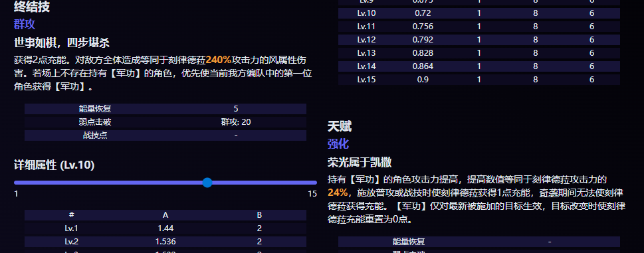Image resolution: width=644 pixels, height=253 pixels.
Task: Click the 战技点 row label
Action: click(x=95, y=135)
